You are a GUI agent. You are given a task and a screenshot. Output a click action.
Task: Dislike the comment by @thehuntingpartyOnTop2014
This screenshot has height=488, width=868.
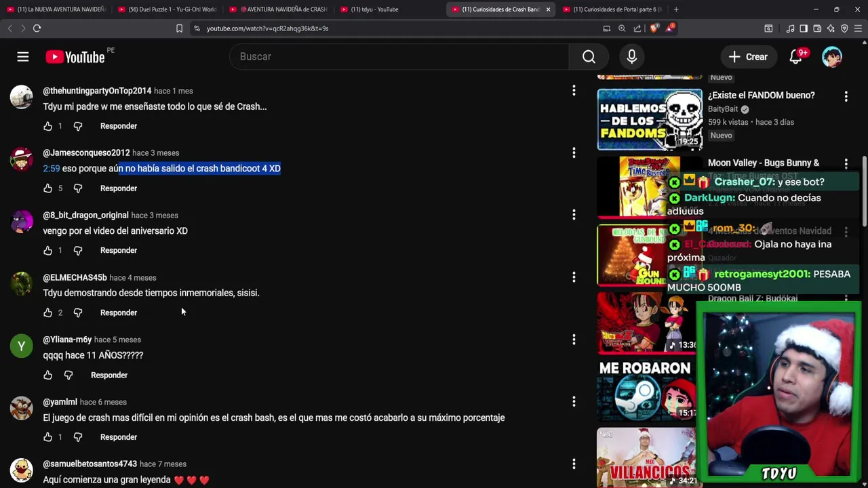pyautogui.click(x=77, y=126)
